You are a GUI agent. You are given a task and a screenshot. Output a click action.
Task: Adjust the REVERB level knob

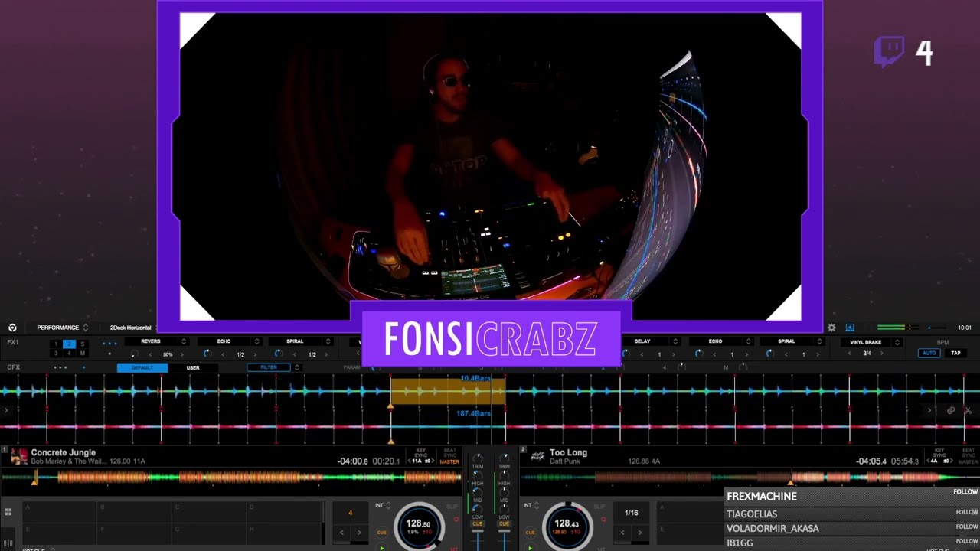(x=135, y=354)
